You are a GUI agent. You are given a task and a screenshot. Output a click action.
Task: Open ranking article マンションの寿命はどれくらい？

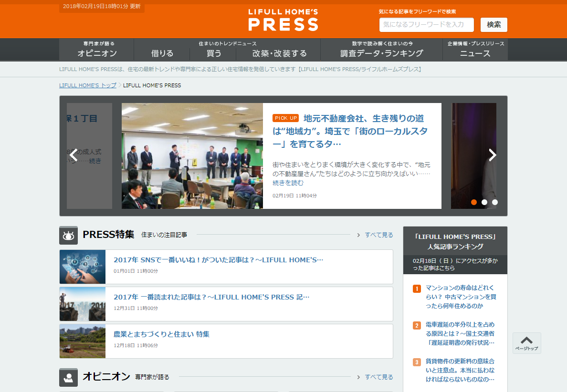click(x=460, y=297)
